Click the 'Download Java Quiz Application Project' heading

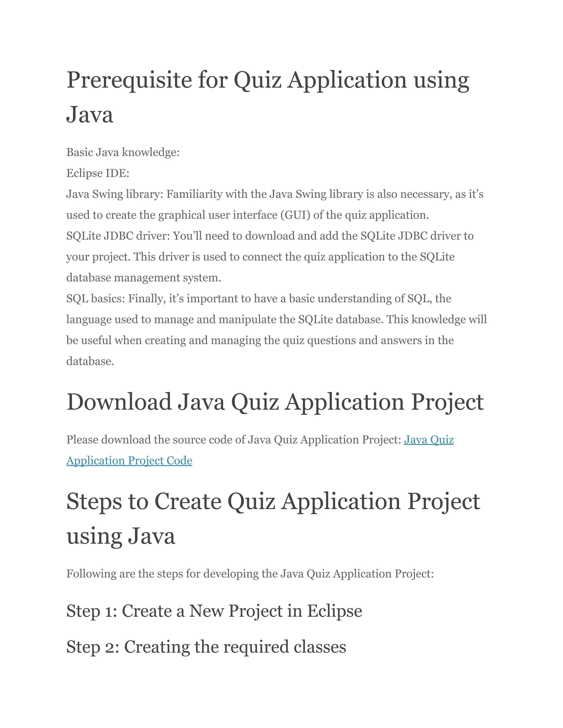pos(275,402)
